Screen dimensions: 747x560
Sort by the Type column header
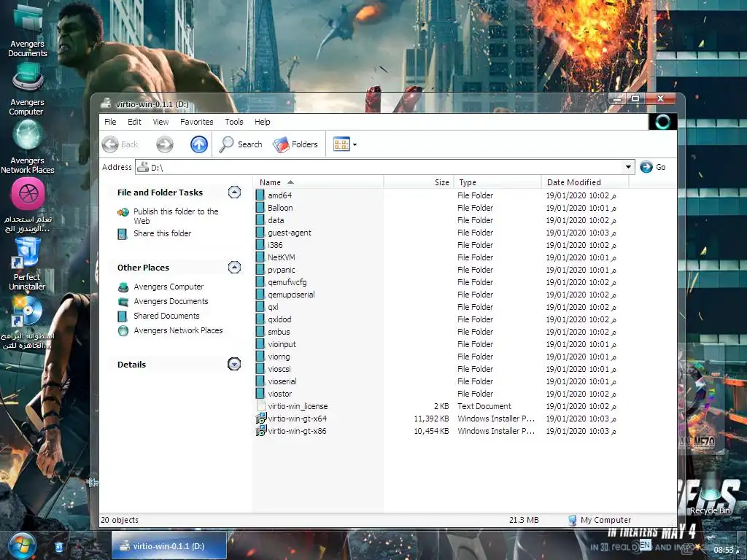pyautogui.click(x=498, y=182)
